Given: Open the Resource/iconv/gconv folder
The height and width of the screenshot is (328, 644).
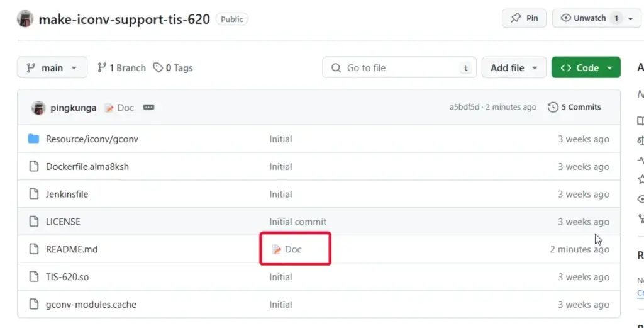Looking at the screenshot, I should (x=92, y=139).
